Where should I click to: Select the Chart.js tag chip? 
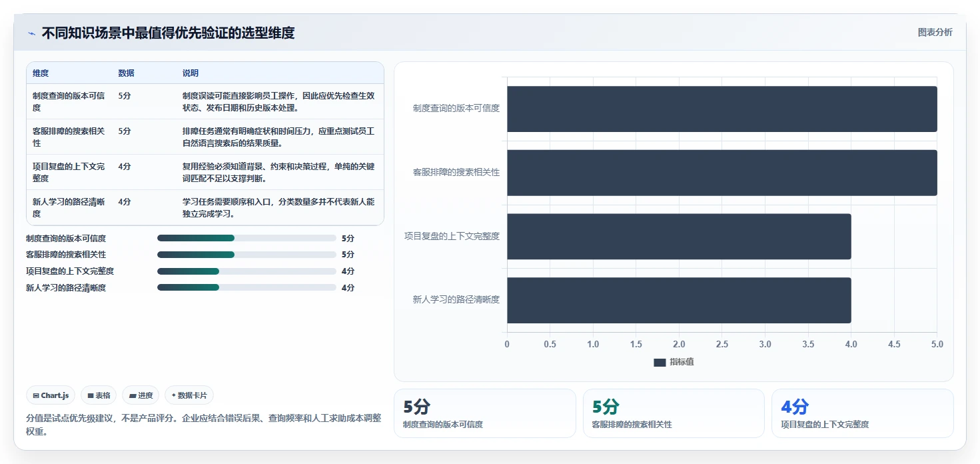click(x=51, y=395)
